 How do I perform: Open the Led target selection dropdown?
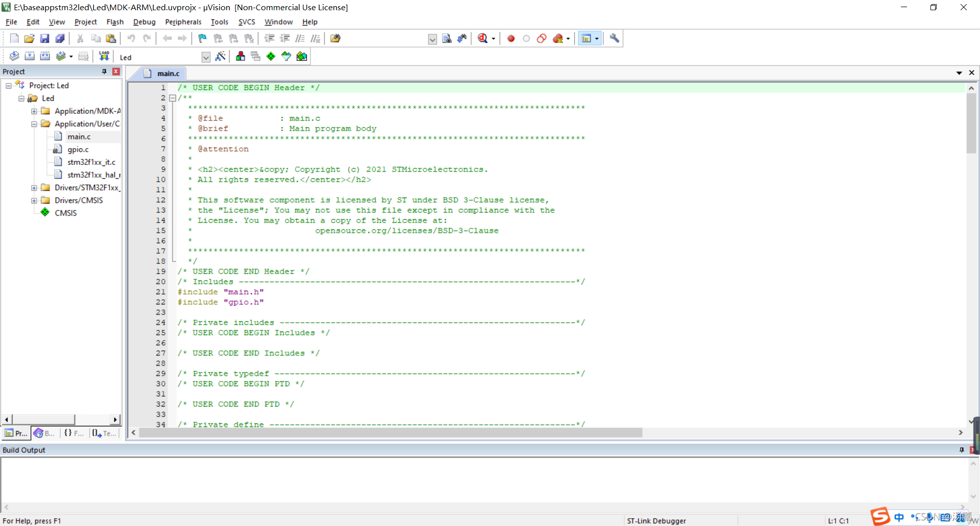pyautogui.click(x=206, y=57)
